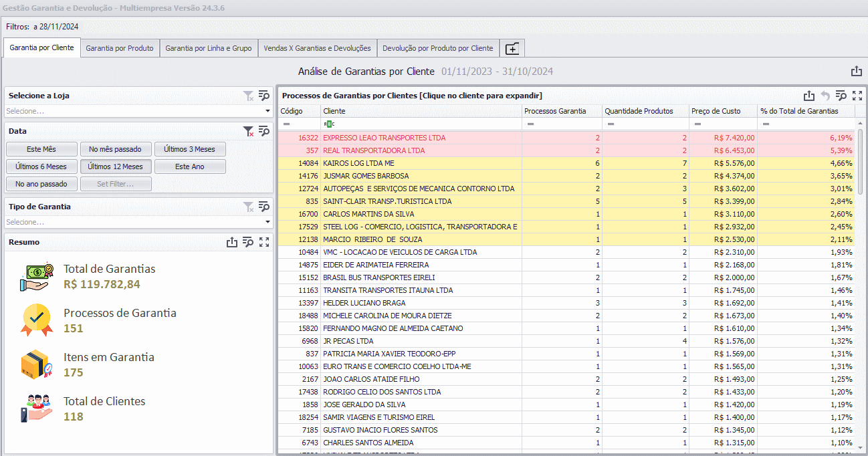Click the Set Filter... button
This screenshot has width=868, height=456.
[116, 184]
